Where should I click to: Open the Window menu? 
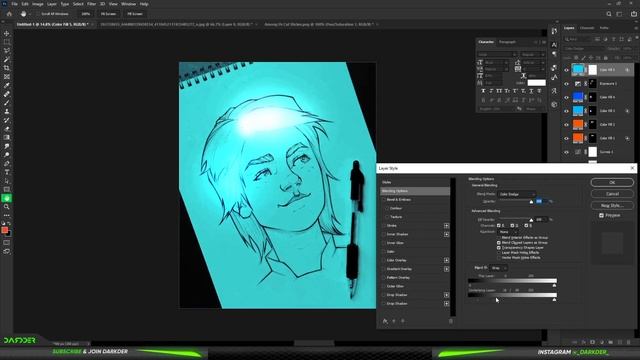pos(128,4)
